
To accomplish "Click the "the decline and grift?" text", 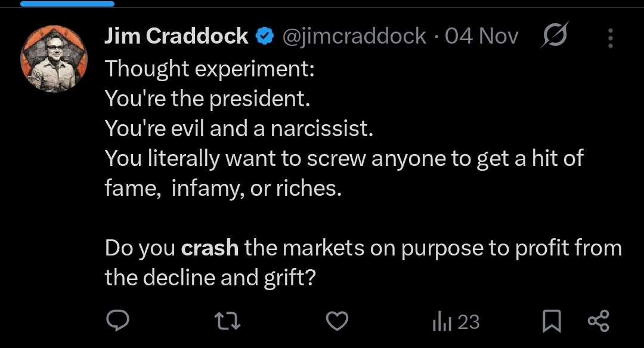I will (x=210, y=277).
